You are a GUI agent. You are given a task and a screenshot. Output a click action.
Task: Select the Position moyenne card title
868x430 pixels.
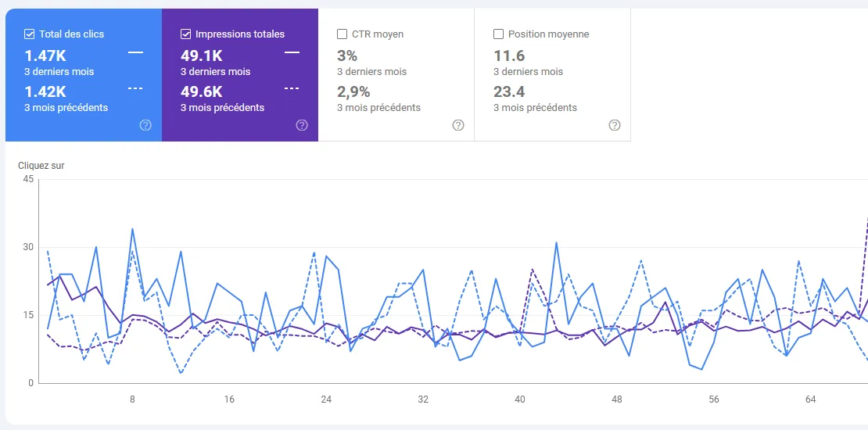tap(548, 34)
